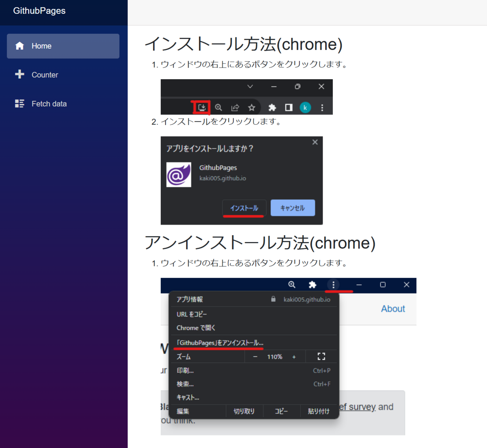The image size is (487, 448).
Task: Click the 'Ctrl+P' shortcut text
Action: pyautogui.click(x=321, y=370)
